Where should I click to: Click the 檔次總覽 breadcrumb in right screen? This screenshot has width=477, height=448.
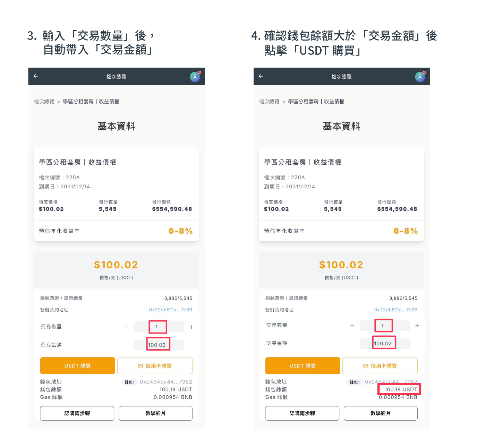(269, 102)
